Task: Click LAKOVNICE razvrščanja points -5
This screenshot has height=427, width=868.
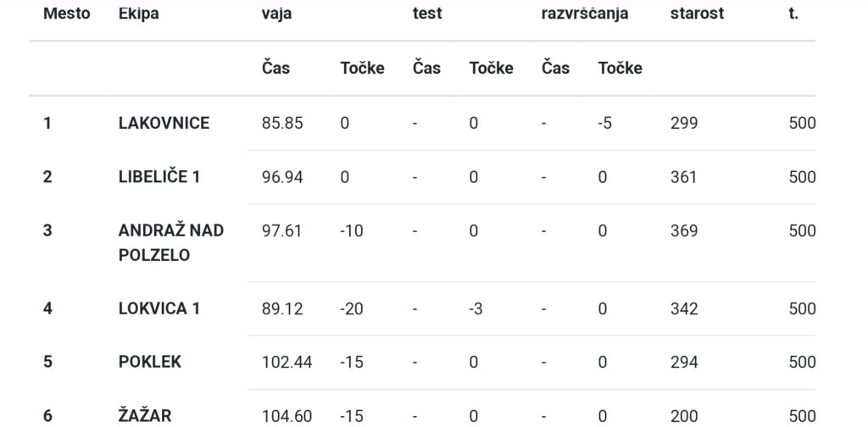Action: pos(604,123)
